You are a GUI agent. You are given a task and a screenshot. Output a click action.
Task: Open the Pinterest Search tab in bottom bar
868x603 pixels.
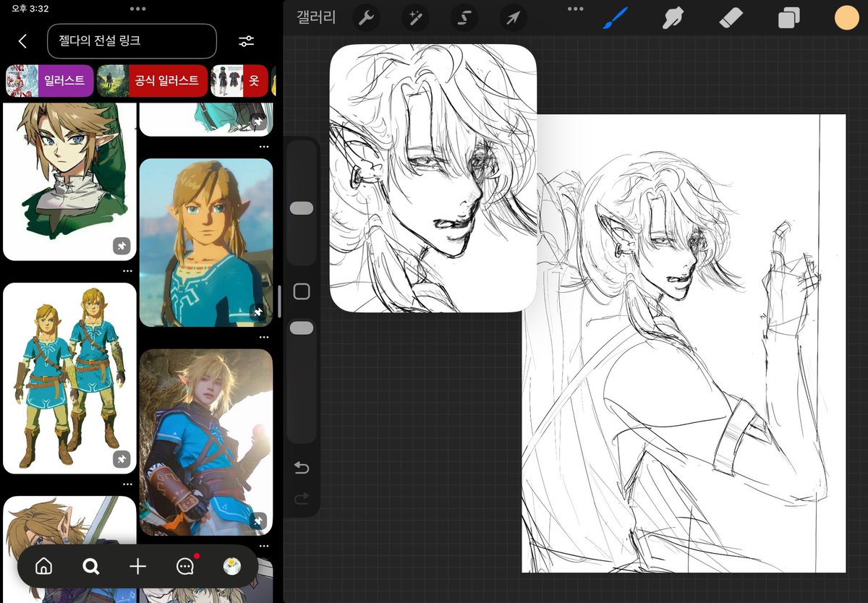[90, 566]
